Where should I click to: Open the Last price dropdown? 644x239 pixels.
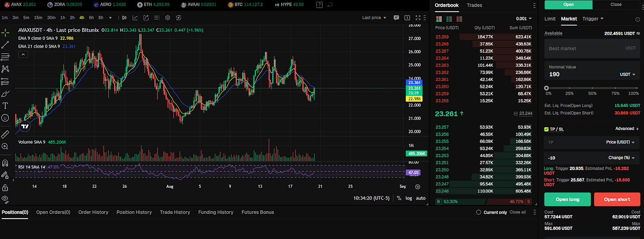(x=374, y=18)
